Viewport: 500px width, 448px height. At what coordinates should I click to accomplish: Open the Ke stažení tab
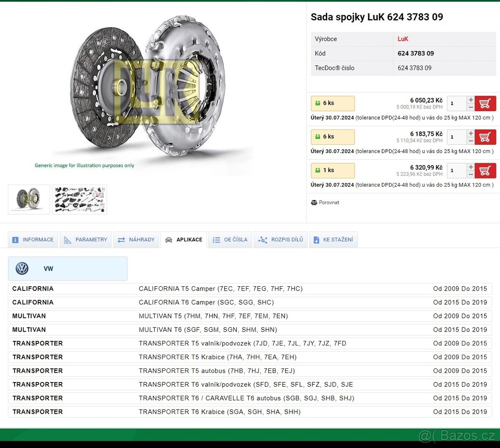pyautogui.click(x=333, y=240)
